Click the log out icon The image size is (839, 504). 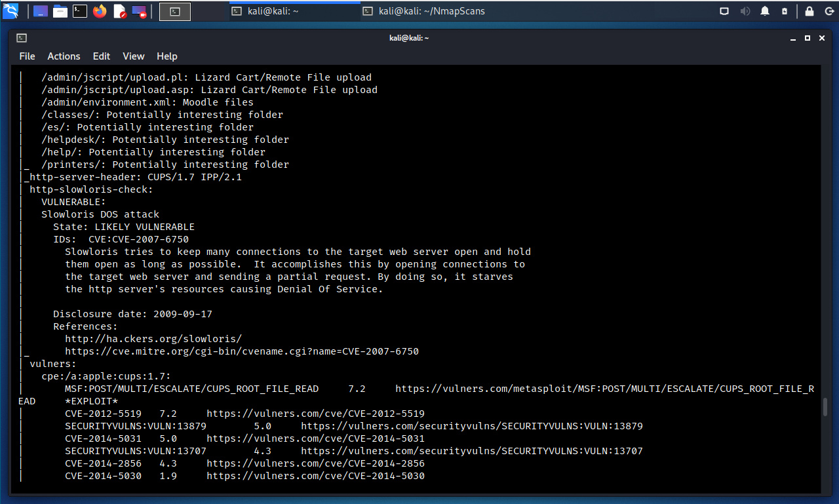coord(828,11)
